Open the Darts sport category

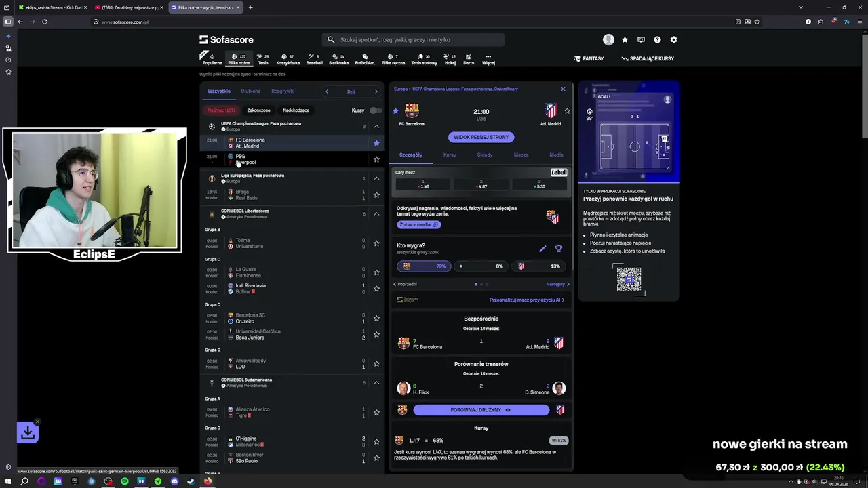point(469,59)
